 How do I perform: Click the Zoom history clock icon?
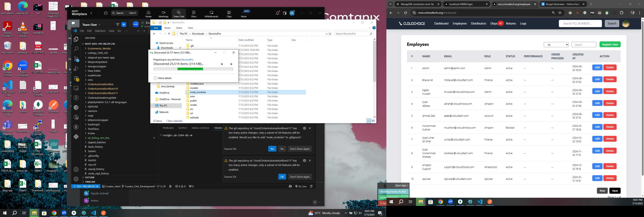106,13
